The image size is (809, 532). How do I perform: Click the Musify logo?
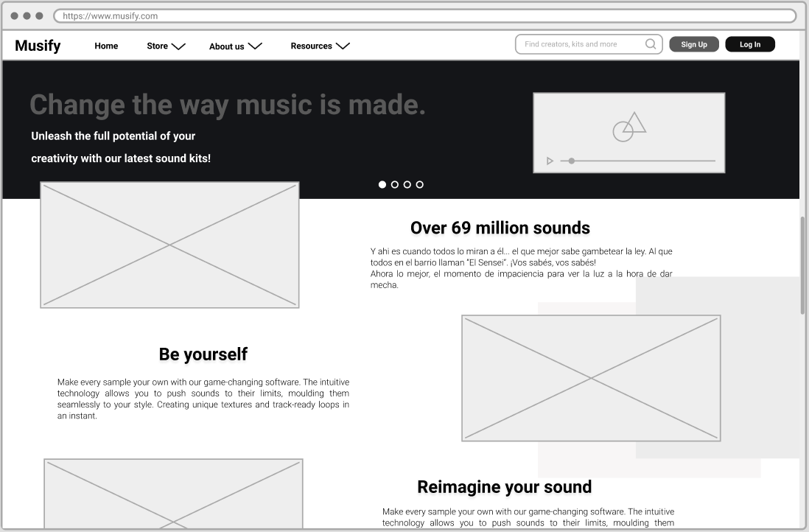point(38,46)
